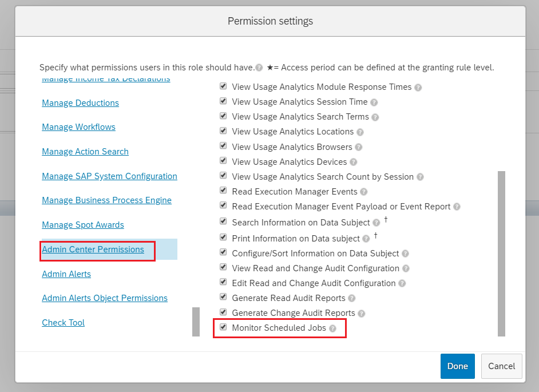Open help icon beside Search Information on Data Subject

pyautogui.click(x=376, y=223)
